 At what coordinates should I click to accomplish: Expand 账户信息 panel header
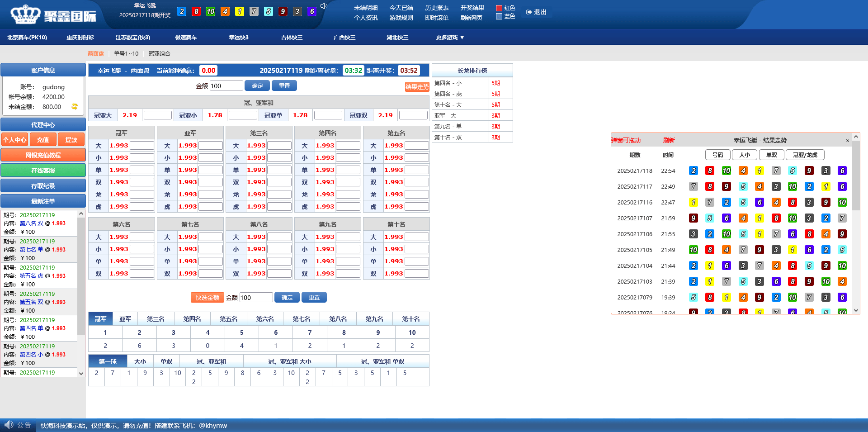(43, 70)
